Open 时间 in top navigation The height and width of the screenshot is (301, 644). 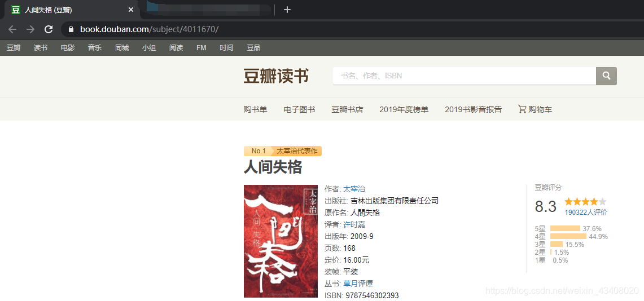pyautogui.click(x=226, y=47)
